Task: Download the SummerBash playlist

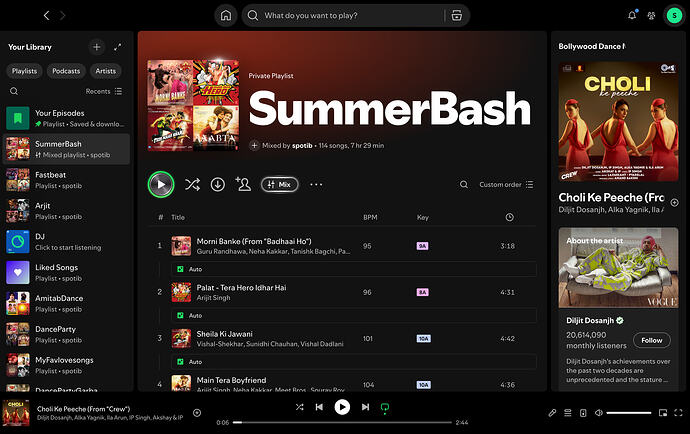Action: point(217,184)
